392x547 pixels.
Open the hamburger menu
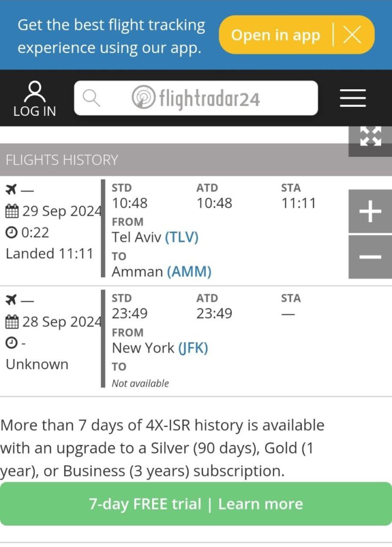(x=353, y=98)
